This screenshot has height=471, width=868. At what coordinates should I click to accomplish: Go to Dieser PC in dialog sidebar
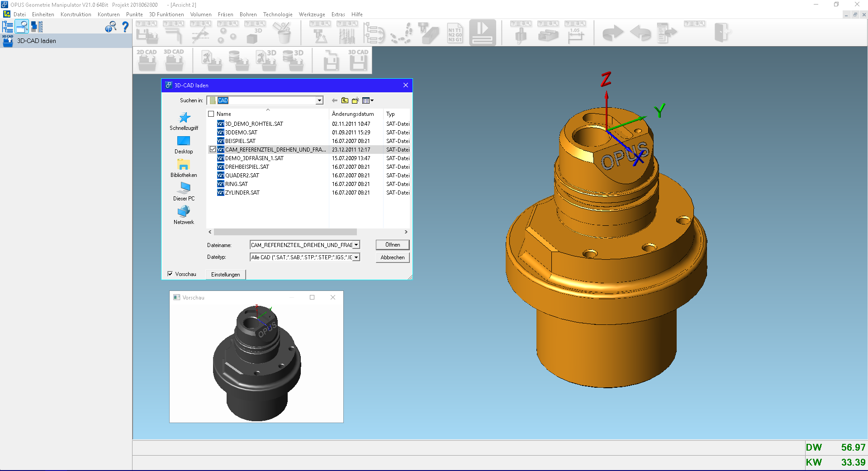pyautogui.click(x=184, y=192)
